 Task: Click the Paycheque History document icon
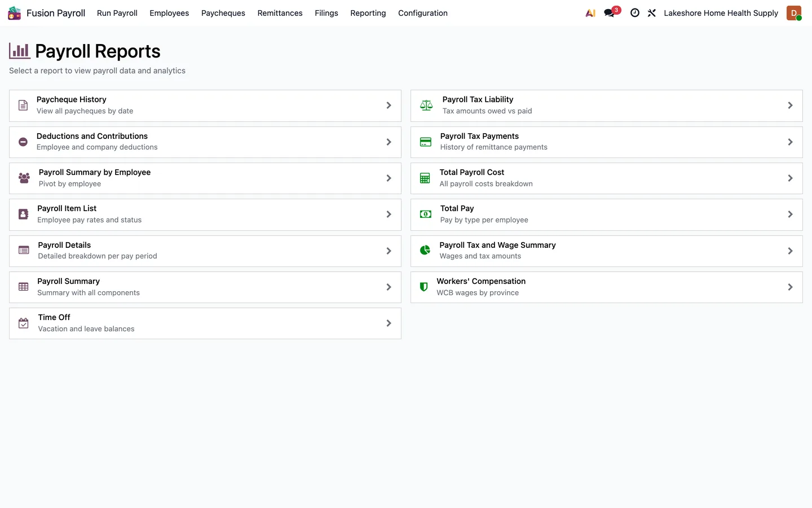pyautogui.click(x=23, y=106)
